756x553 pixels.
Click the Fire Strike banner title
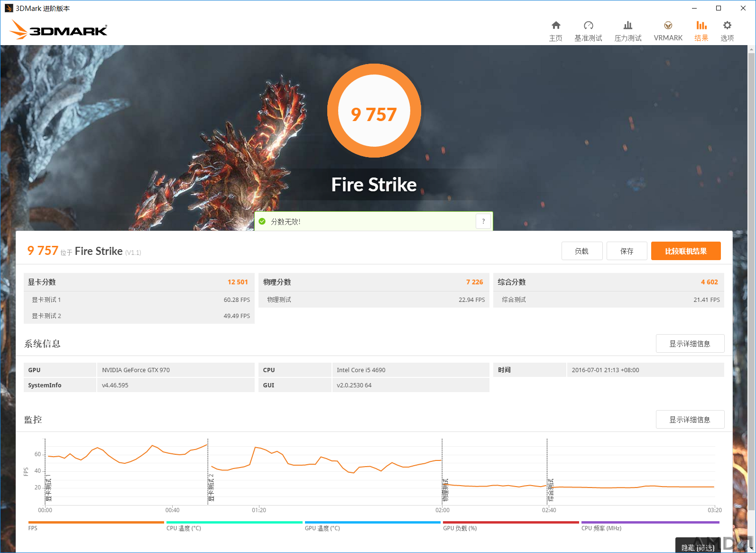tap(374, 185)
